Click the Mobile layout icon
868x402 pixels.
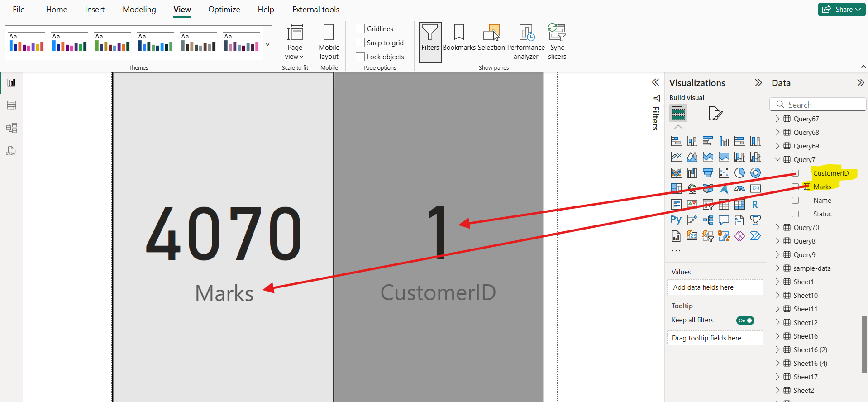tap(329, 42)
